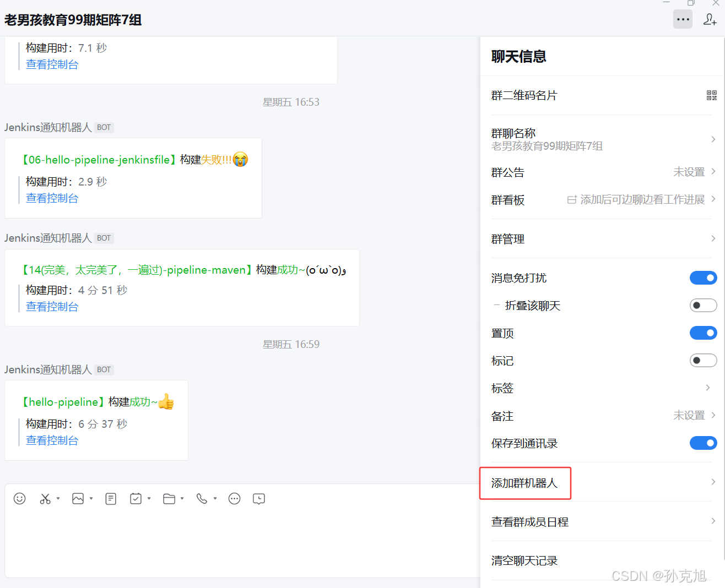Click the thumbs-up emoji in hello-pipeline message
Screen dimensions: 725x588
pyautogui.click(x=166, y=402)
